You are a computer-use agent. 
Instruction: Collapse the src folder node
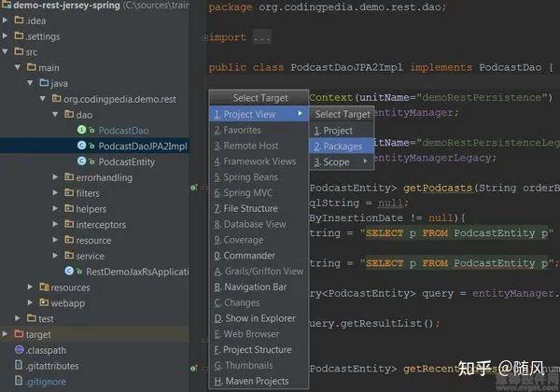[x=5, y=51]
